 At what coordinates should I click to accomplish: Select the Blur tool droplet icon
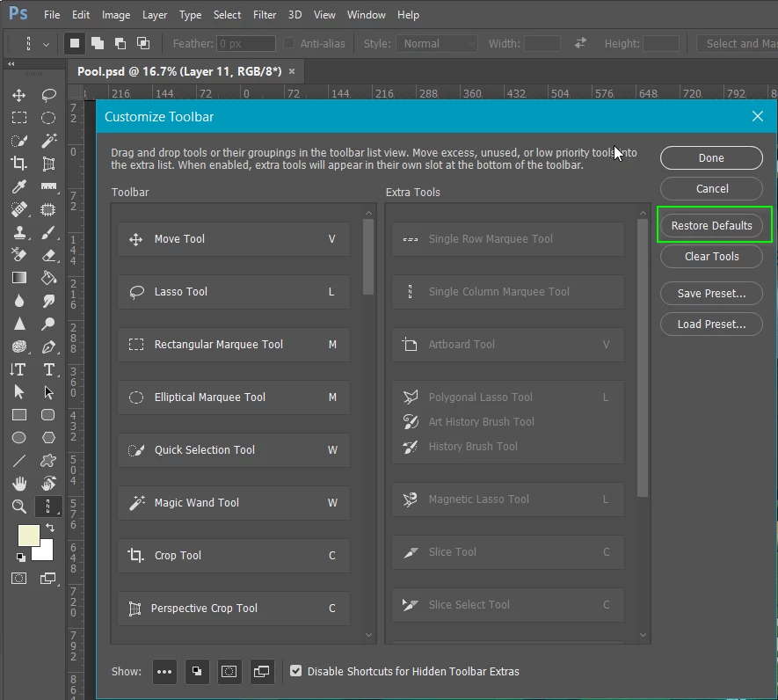pos(18,301)
